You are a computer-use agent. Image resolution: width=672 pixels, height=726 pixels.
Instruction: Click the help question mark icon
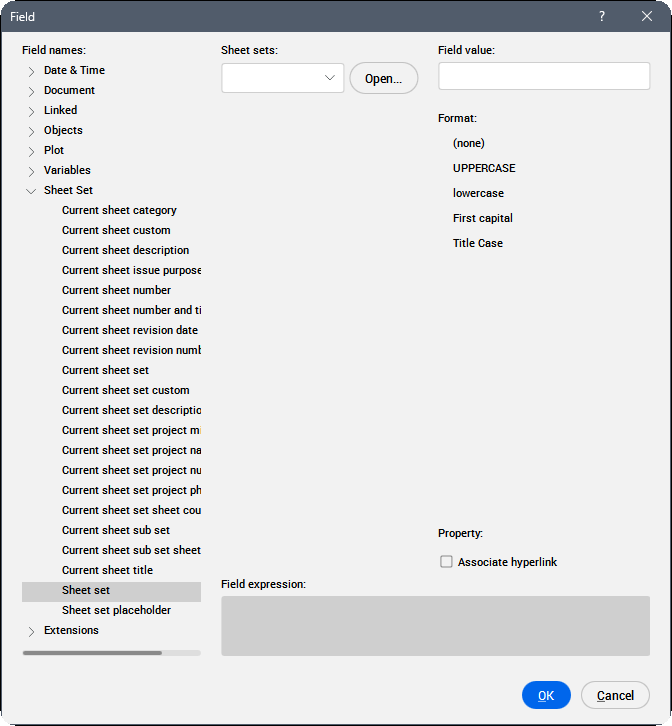[602, 16]
